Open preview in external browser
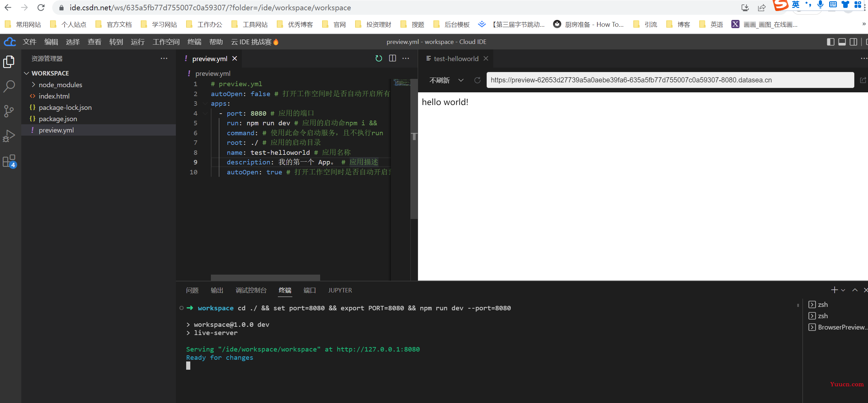868x403 pixels. click(863, 80)
